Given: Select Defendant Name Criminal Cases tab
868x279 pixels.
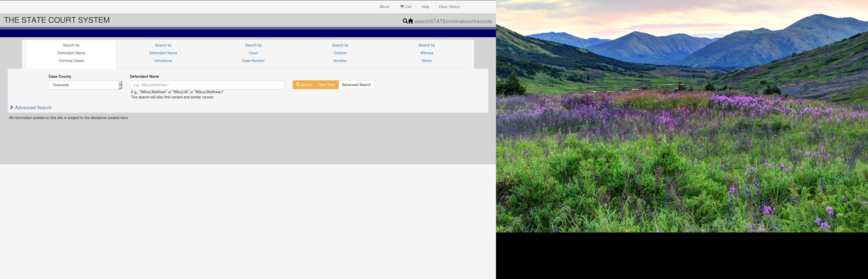Looking at the screenshot, I should click(x=71, y=53).
